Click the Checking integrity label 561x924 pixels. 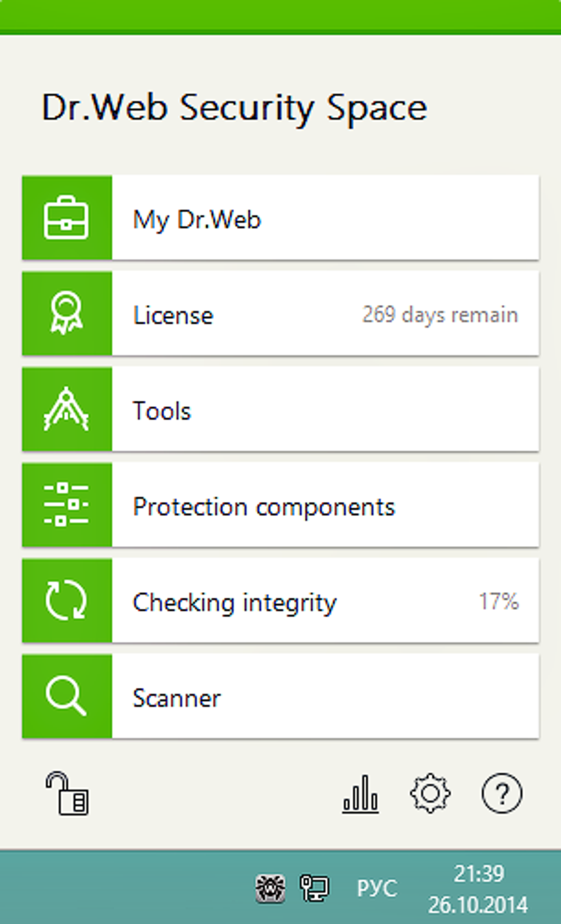pos(235,603)
